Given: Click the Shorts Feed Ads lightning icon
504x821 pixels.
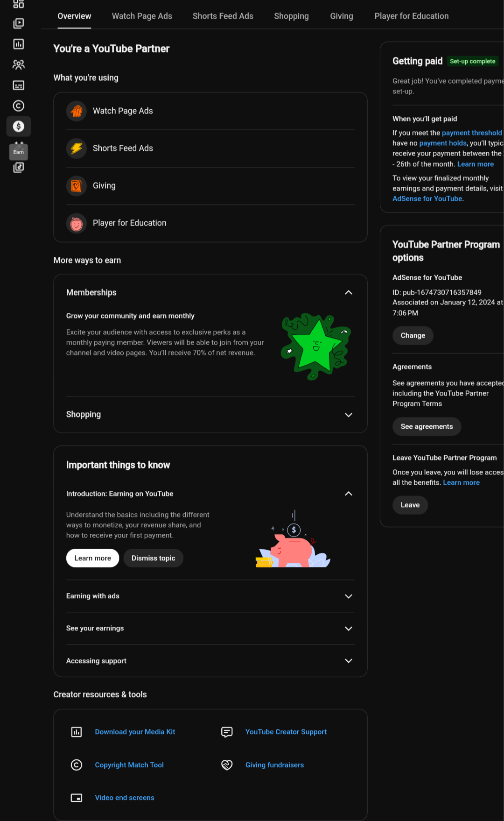Looking at the screenshot, I should pyautogui.click(x=77, y=149).
